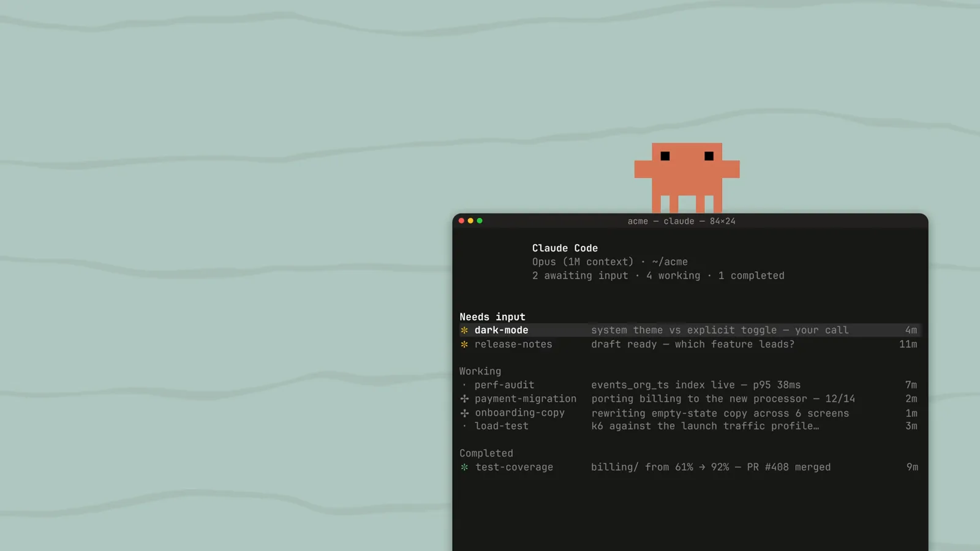Image resolution: width=980 pixels, height=551 pixels.
Task: Click the dot indicator beside load-test
Action: [464, 426]
